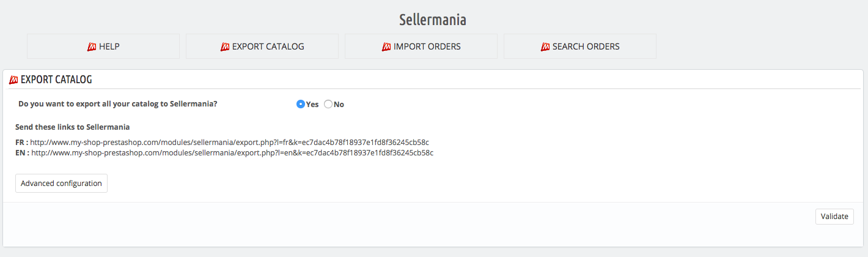Open the FR export link
Screen dimensions: 868x257
[x=229, y=142]
